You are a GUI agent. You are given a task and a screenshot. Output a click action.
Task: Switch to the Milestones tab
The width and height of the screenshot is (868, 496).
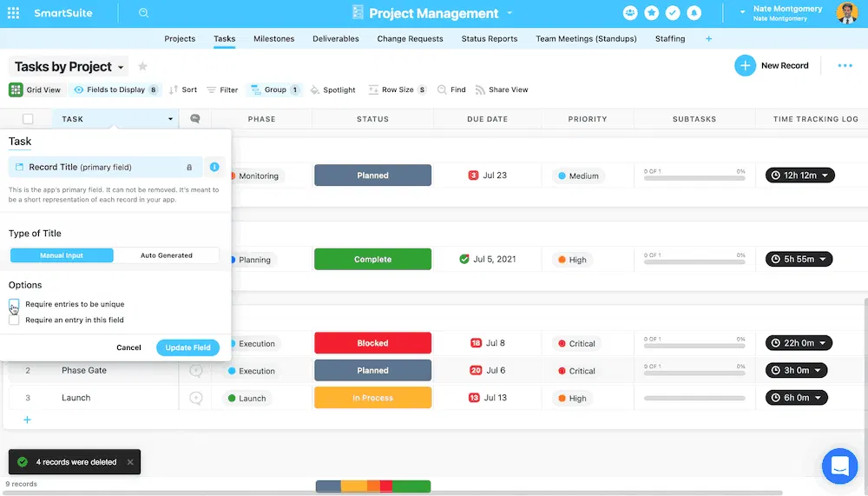point(274,39)
